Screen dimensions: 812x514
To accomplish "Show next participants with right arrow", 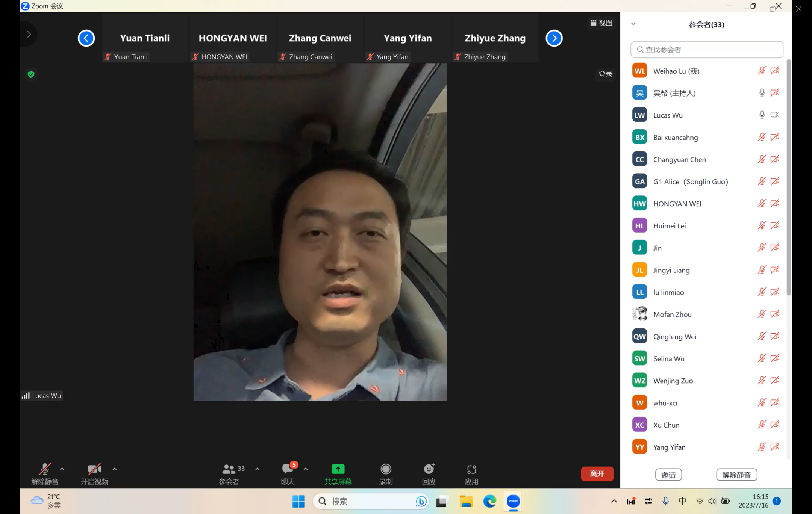I will [554, 38].
